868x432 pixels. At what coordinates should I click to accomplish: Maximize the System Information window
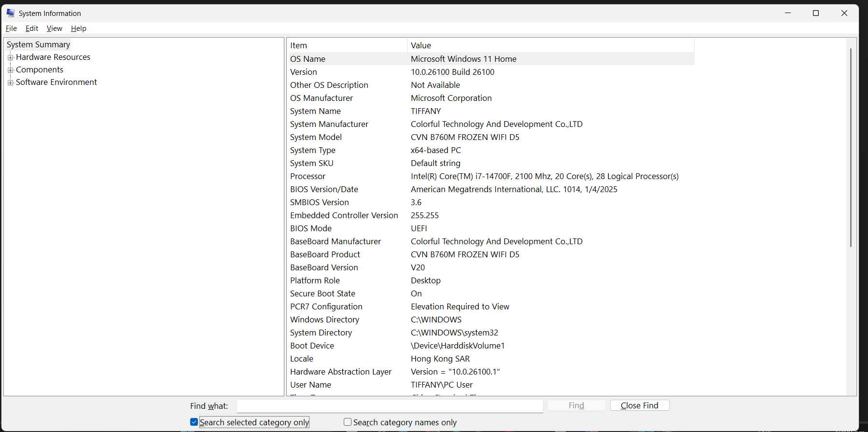click(816, 13)
